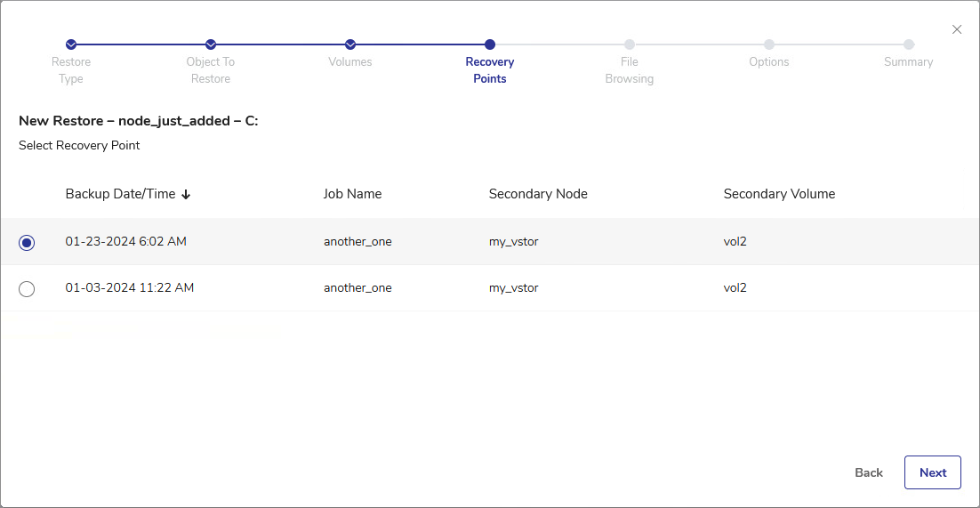Click the Object To Restore step circle
Viewport: 980px width, 508px height.
(211, 44)
